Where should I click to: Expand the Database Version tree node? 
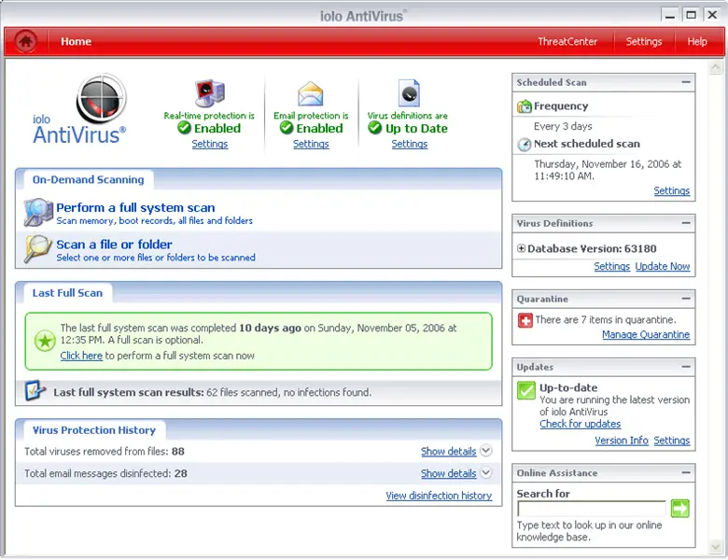(x=521, y=249)
